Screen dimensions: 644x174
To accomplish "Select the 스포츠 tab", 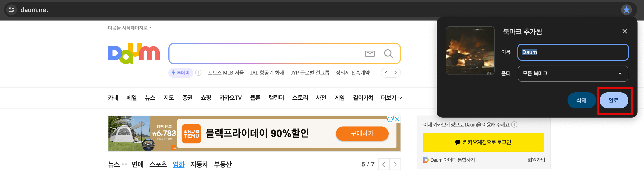I will coord(158,164).
